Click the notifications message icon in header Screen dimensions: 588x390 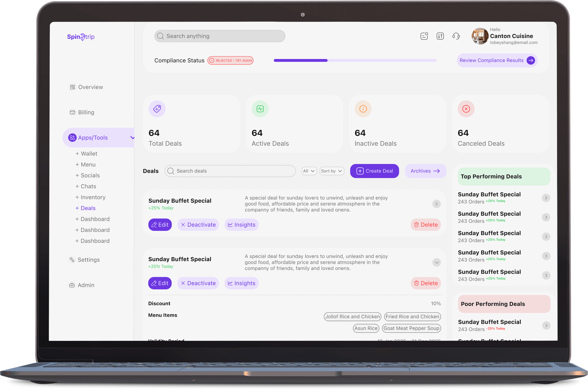(x=424, y=36)
